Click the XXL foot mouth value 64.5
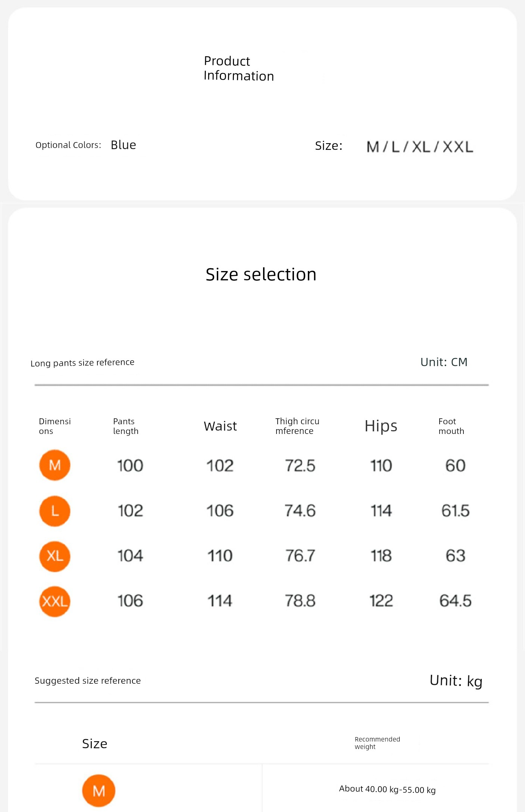The height and width of the screenshot is (812, 525). 455,601
